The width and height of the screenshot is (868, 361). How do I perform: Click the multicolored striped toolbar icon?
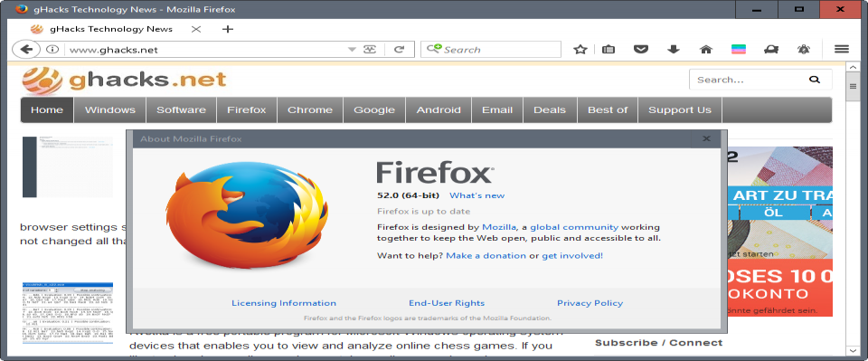click(x=739, y=49)
